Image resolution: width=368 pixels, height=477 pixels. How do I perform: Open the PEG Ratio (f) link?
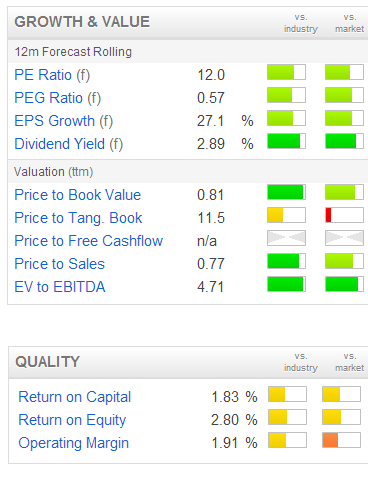pos(57,98)
